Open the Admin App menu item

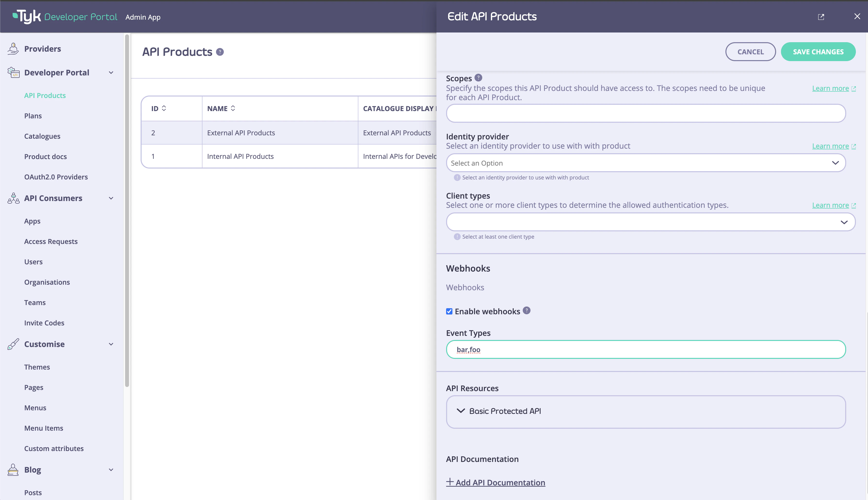143,17
